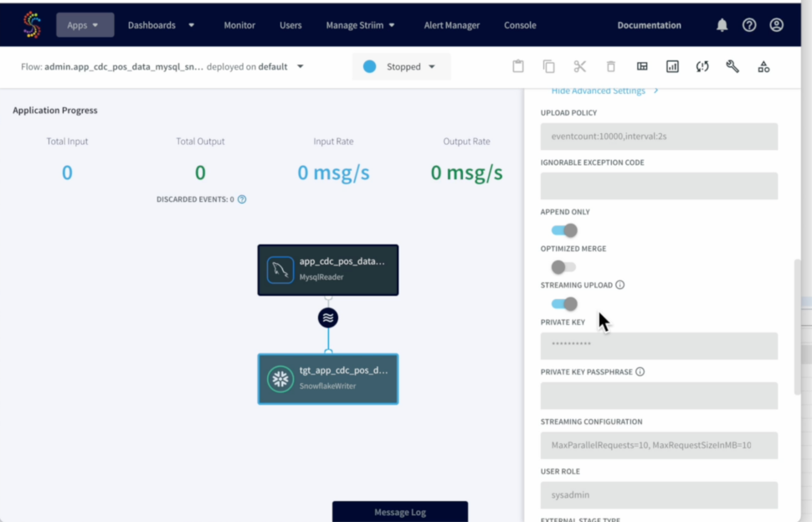
Task: Enable the Optimized Merge toggle
Action: point(563,267)
